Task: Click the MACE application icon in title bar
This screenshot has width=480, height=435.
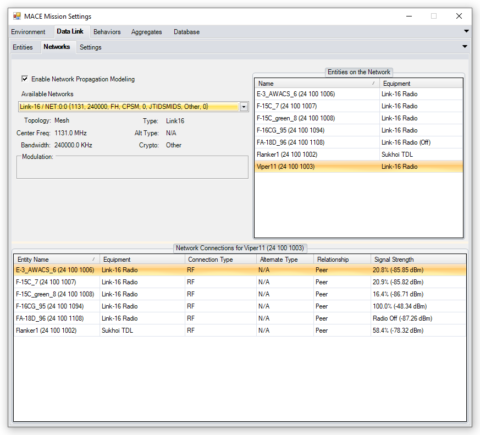Action: [17, 16]
